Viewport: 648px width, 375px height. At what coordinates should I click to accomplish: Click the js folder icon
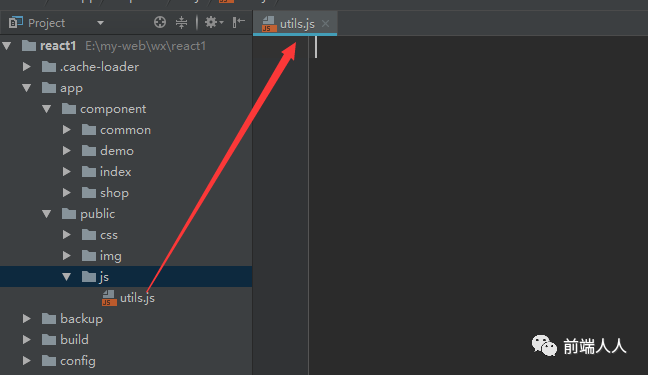tap(89, 277)
